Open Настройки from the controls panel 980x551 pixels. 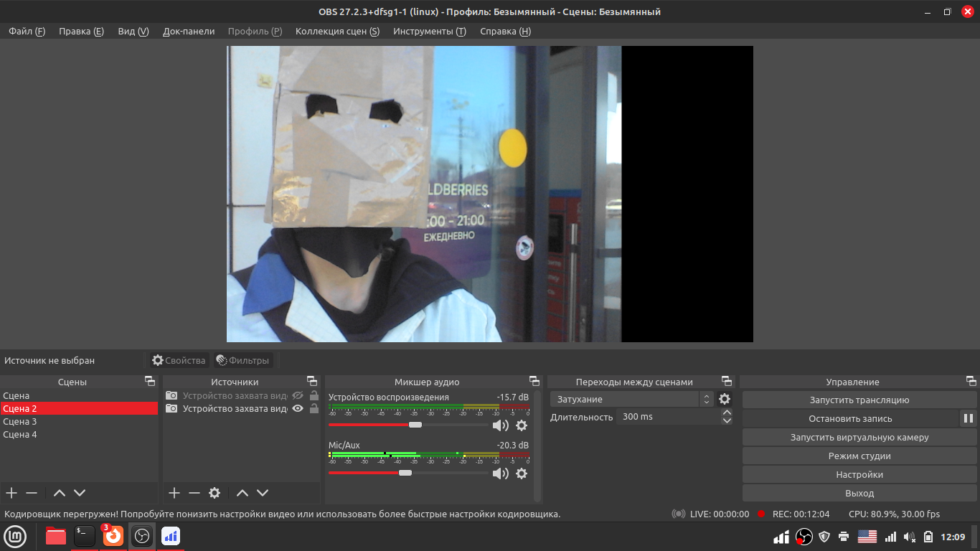coord(859,474)
